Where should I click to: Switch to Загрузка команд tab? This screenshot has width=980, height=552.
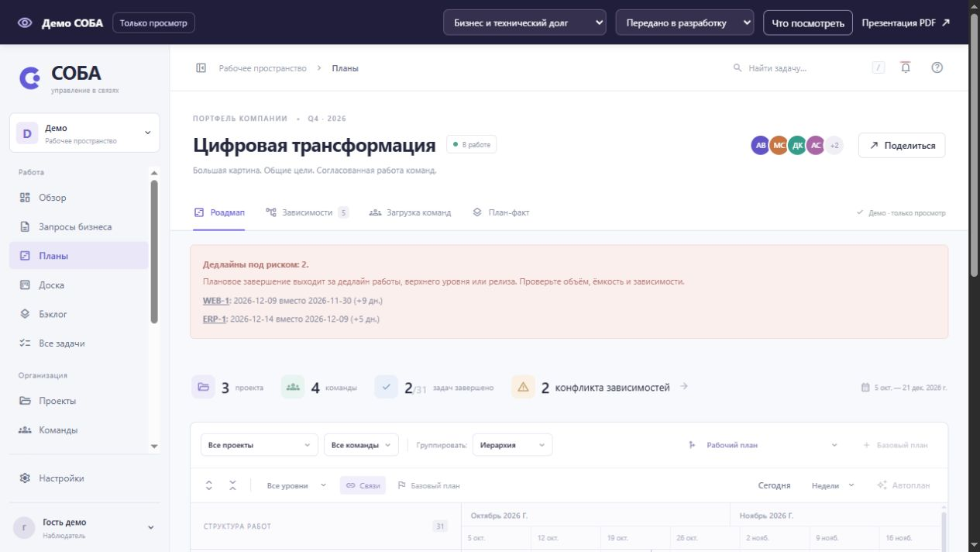coord(410,212)
